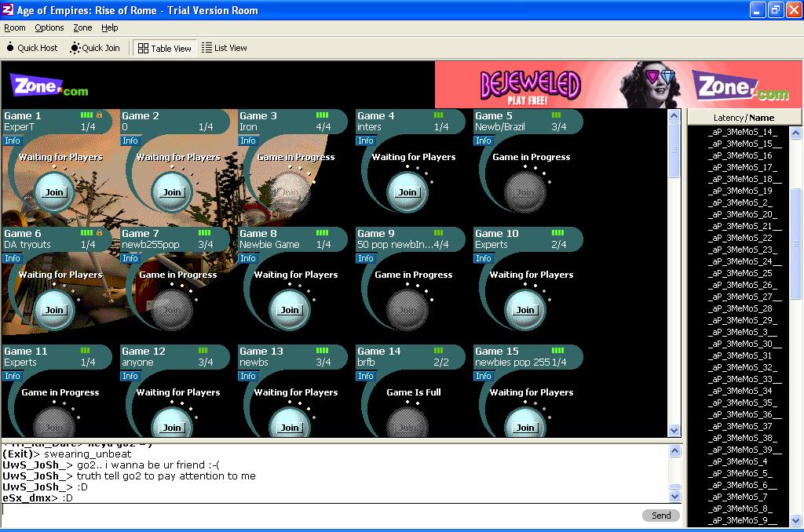The width and height of the screenshot is (804, 532).
Task: Open the Help menu
Action: click(110, 27)
